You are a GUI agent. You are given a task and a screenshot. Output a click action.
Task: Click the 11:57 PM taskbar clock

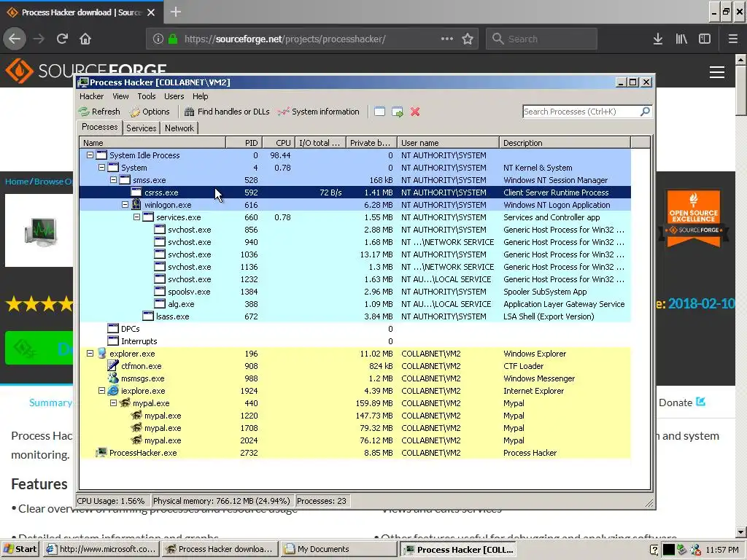tap(722, 550)
